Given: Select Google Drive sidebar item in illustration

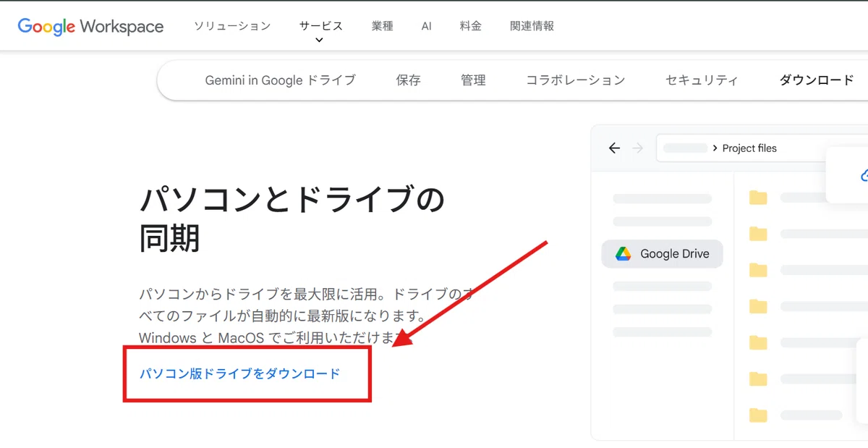Looking at the screenshot, I should [662, 254].
